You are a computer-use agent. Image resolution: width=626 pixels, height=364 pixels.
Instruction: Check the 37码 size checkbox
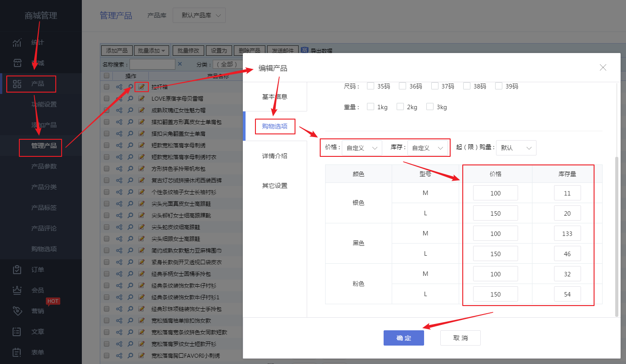click(435, 86)
